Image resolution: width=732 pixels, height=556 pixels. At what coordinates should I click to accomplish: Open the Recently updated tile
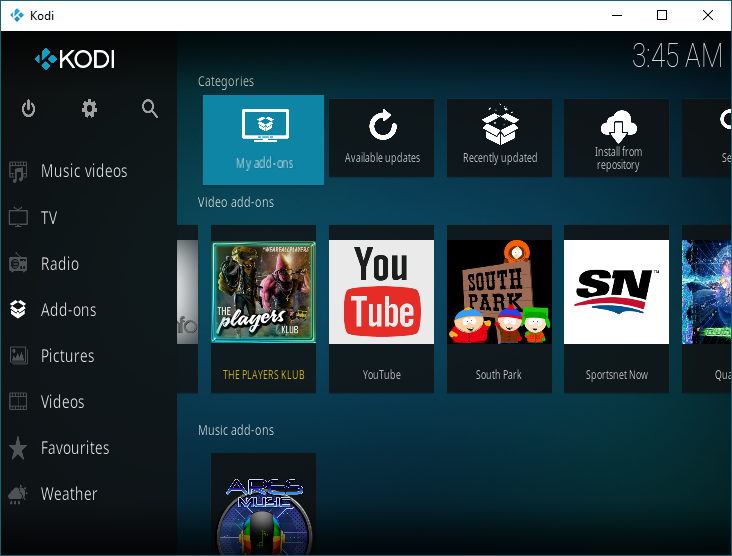coord(500,138)
